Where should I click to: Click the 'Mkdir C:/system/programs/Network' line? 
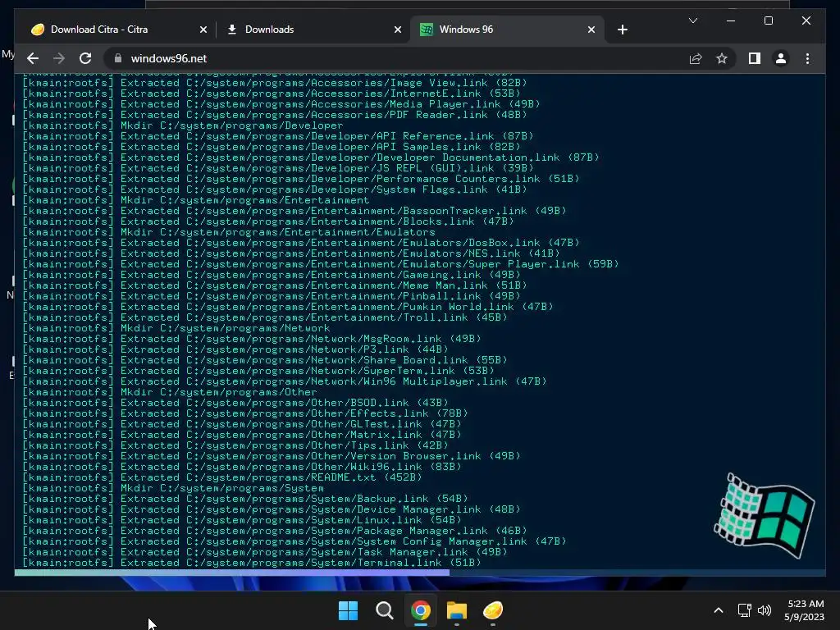[x=176, y=328]
